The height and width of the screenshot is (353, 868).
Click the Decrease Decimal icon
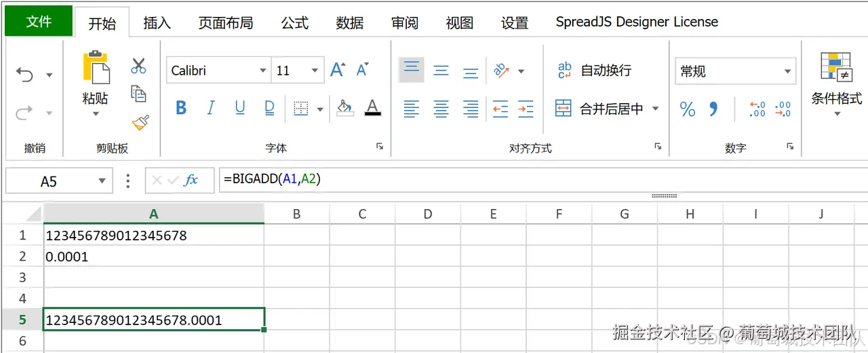point(783,109)
